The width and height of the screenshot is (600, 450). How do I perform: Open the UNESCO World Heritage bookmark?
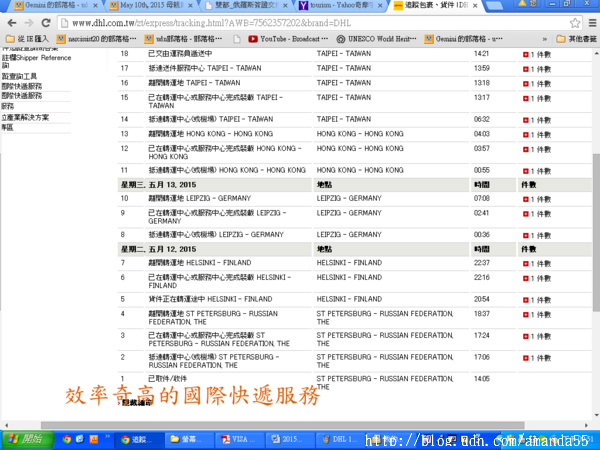pos(376,39)
